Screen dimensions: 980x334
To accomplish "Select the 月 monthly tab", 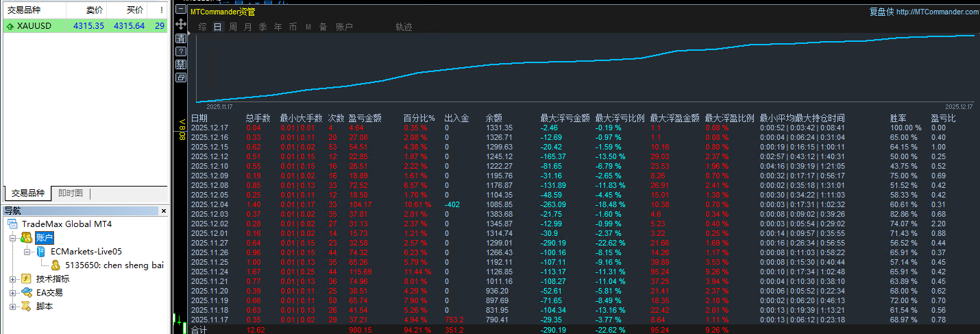I will 247,27.
